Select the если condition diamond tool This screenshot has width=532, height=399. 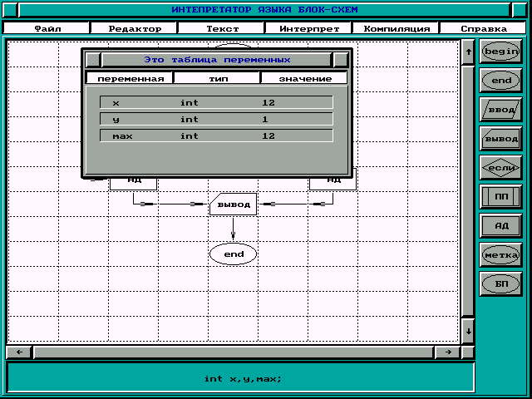pos(500,168)
